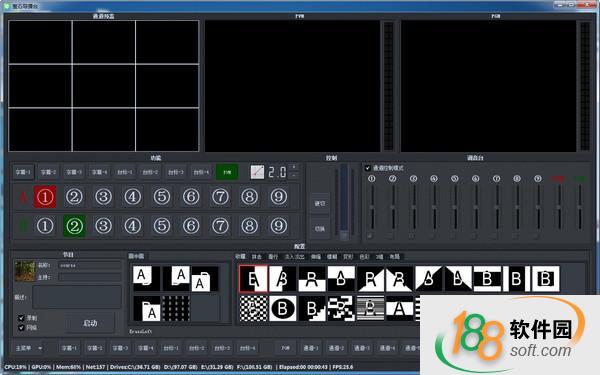The width and height of the screenshot is (600, 375).
Task: Open the 主菜单 dropdown
Action: [29, 348]
